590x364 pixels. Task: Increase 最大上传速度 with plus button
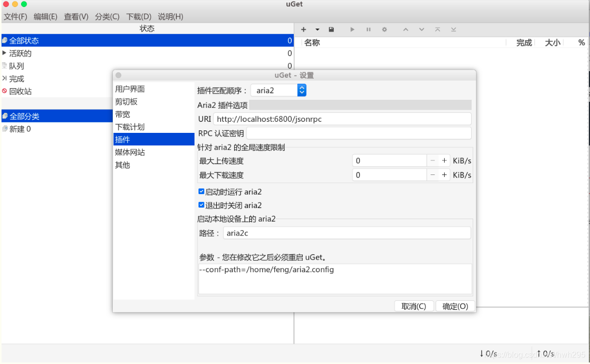point(445,161)
